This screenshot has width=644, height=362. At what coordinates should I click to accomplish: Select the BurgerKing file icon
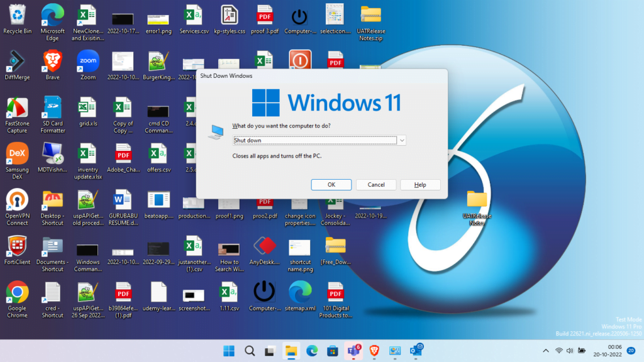click(x=158, y=65)
